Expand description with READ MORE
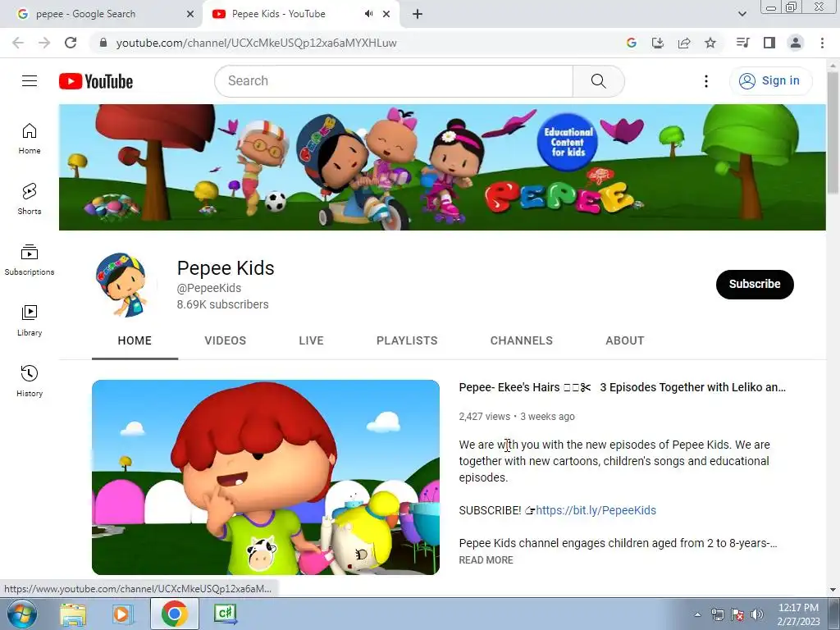 (486, 559)
